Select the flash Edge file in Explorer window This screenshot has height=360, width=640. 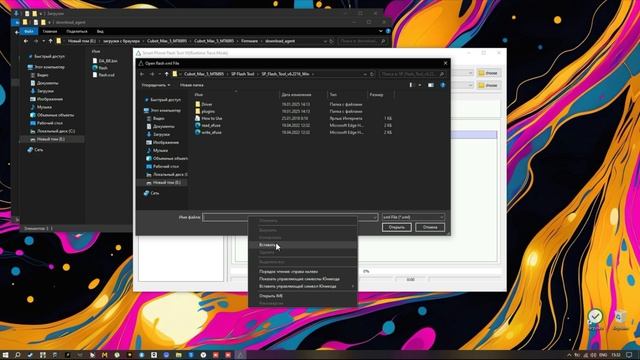pos(100,68)
